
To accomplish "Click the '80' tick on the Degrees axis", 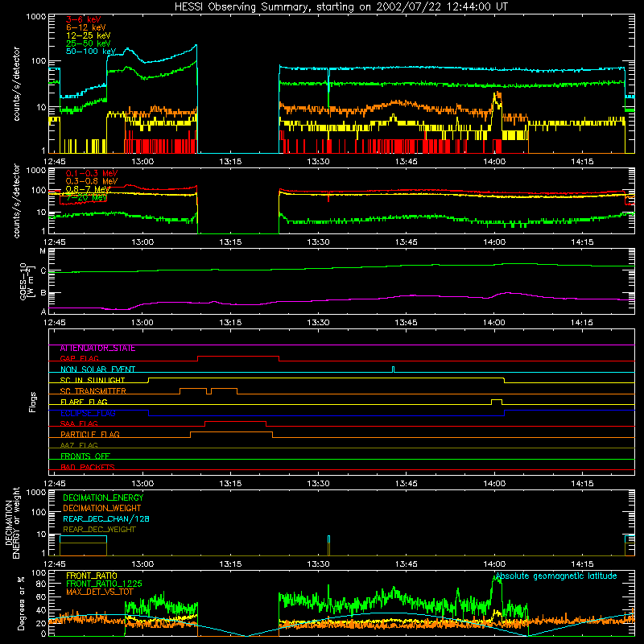I will point(41,584).
